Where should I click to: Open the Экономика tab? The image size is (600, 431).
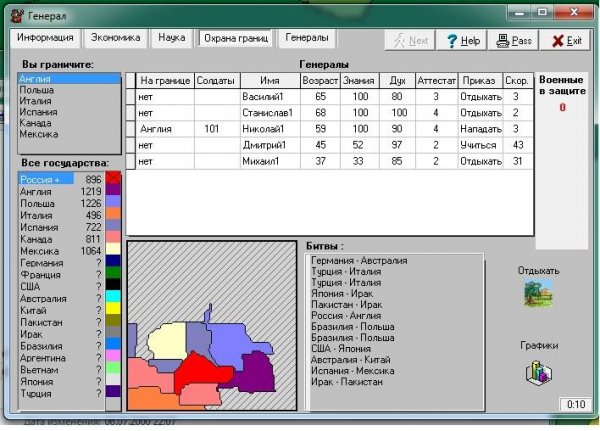(116, 38)
